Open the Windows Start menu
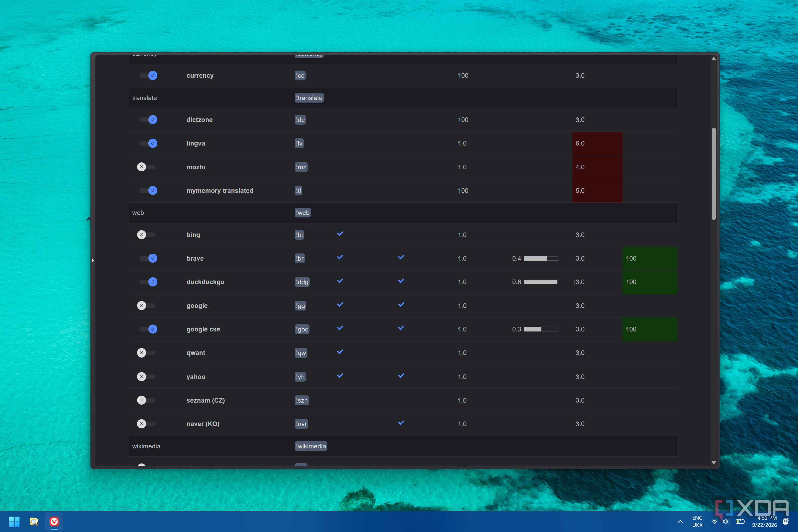 click(14, 522)
